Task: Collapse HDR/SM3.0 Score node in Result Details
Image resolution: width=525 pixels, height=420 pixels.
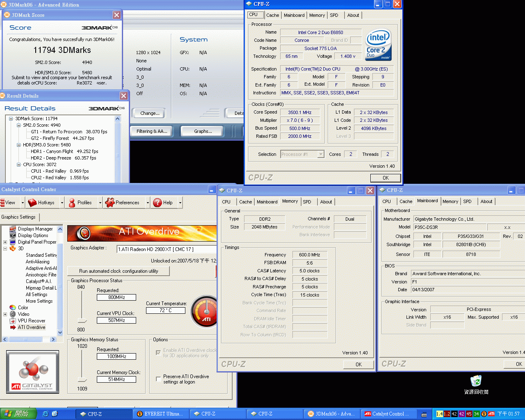Action: [18, 145]
